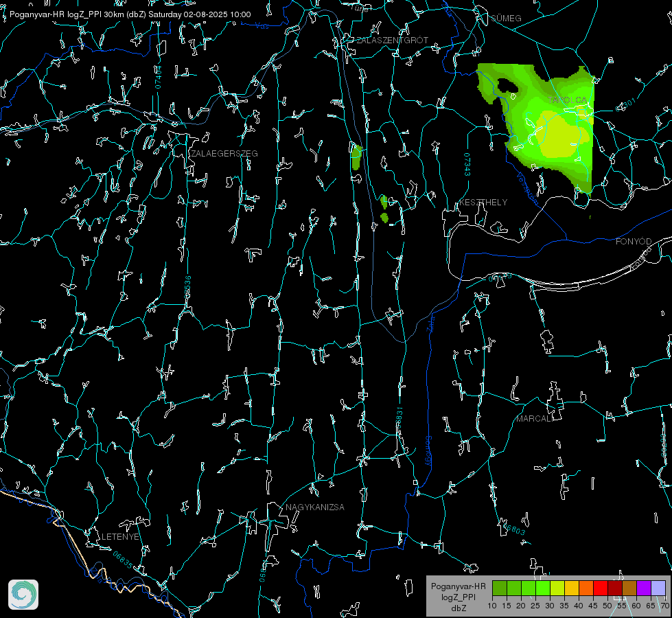Click the ZALASZENTGRÓT city label

pyautogui.click(x=392, y=40)
